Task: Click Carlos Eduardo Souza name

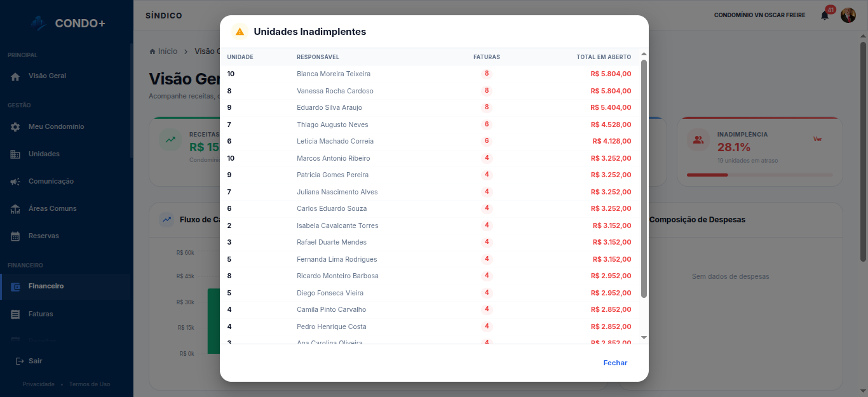Action: coord(332,209)
